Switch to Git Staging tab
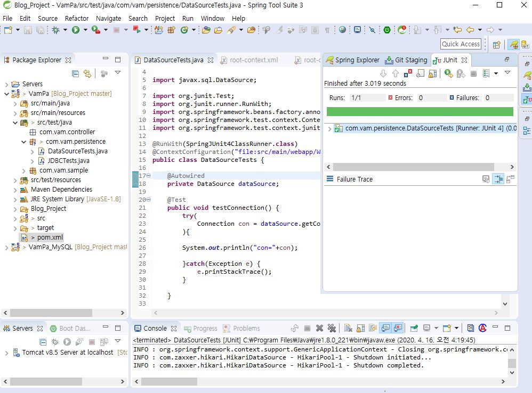Screen dimensions: 532x393 [x=406, y=60]
